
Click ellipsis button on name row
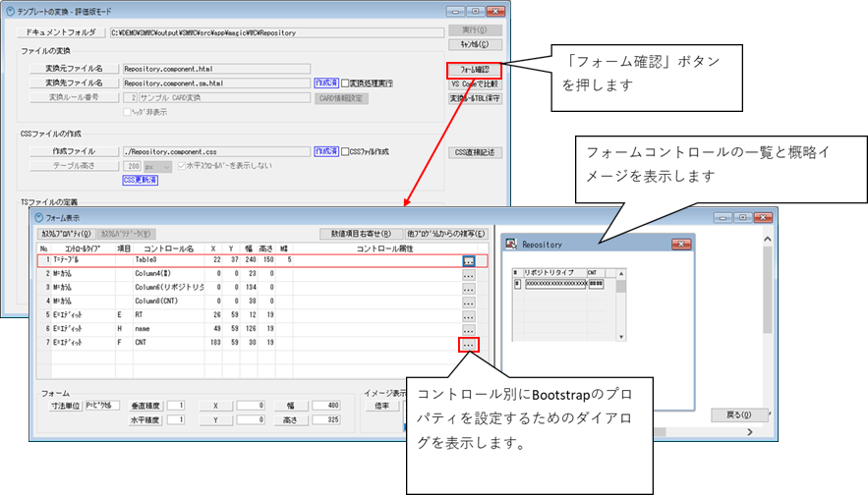click(x=469, y=330)
